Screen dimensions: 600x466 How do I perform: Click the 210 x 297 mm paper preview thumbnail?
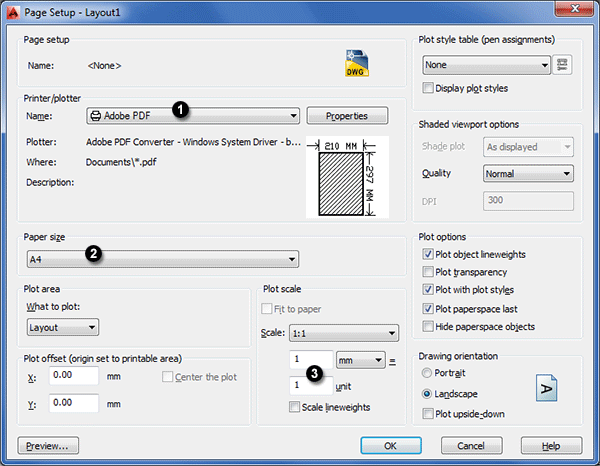tap(347, 178)
